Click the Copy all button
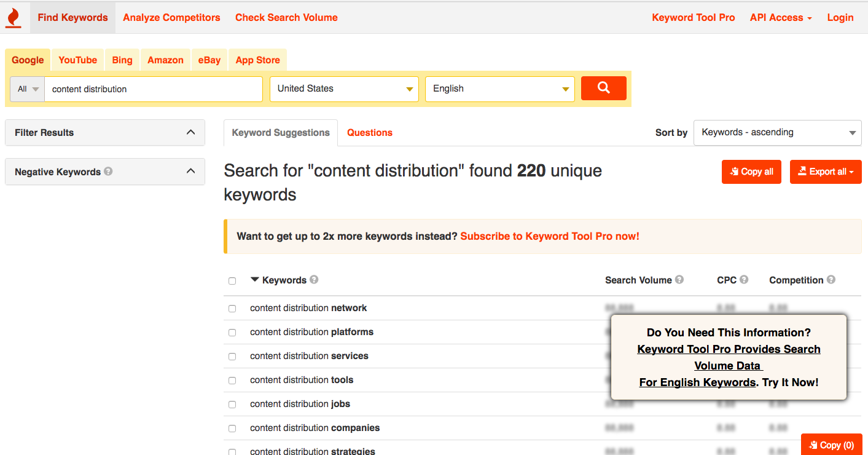 pyautogui.click(x=751, y=172)
